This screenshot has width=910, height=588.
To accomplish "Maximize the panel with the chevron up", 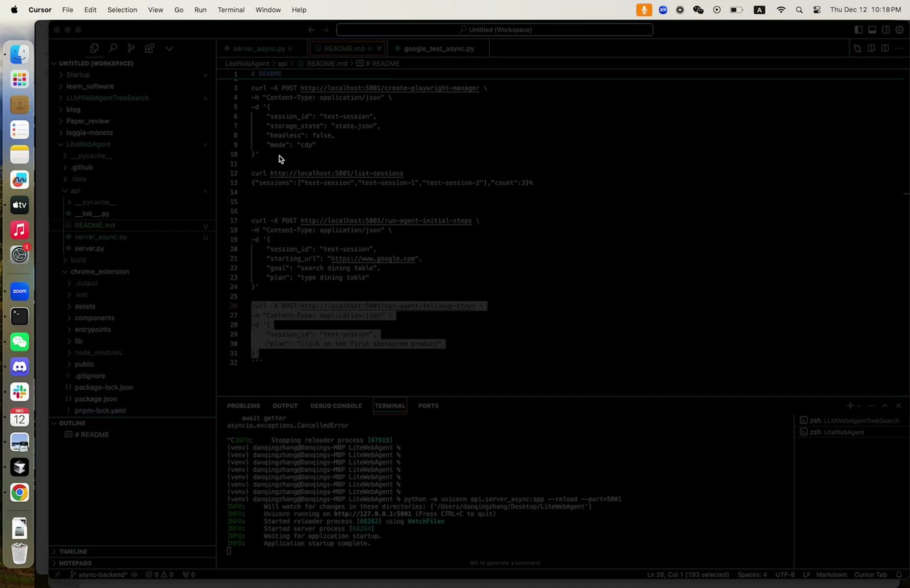I will (885, 405).
